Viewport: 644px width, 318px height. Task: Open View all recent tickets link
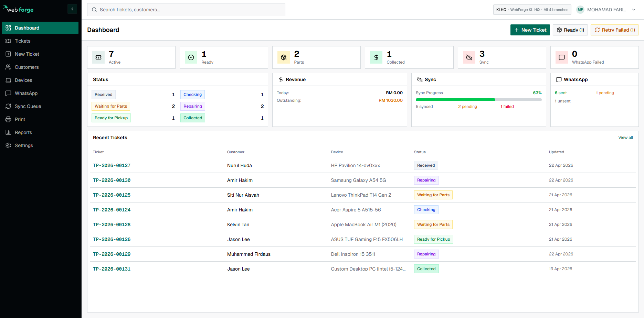click(x=625, y=138)
